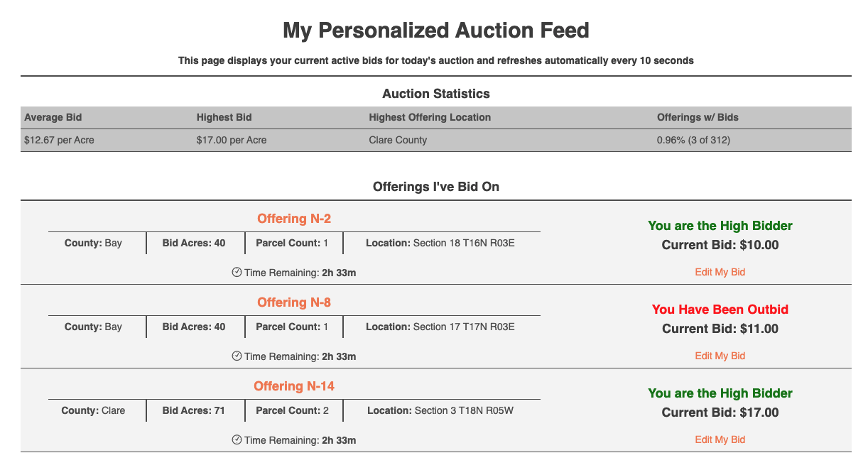Screen dimensions: 868x470
Task: Click the Offering N-8 Current Bid $11.00 text
Action: click(720, 329)
